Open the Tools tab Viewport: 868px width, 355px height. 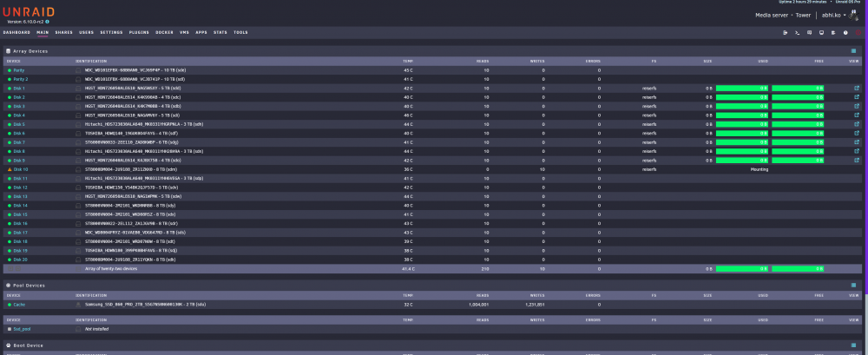[x=240, y=33]
